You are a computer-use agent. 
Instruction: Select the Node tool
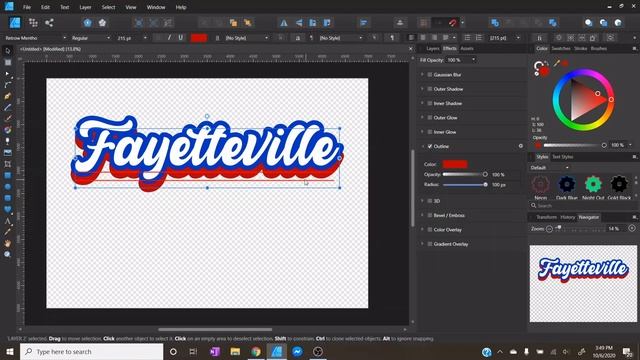tap(7, 74)
